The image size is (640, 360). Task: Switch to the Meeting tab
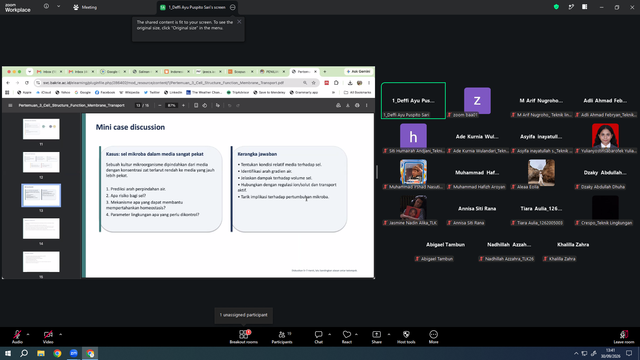click(x=85, y=7)
